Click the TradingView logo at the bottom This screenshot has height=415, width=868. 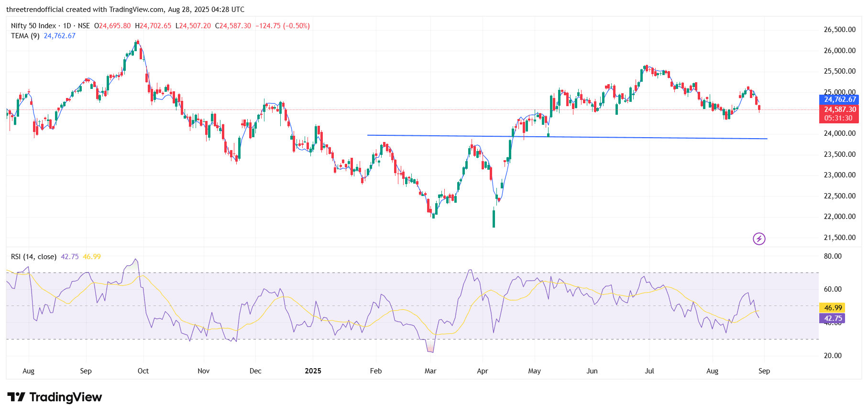click(55, 397)
